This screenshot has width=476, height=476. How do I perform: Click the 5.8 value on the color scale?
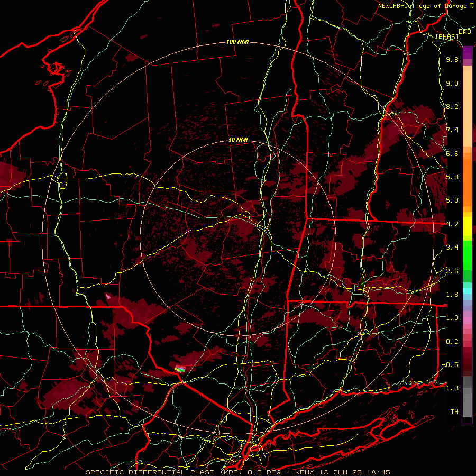[452, 177]
